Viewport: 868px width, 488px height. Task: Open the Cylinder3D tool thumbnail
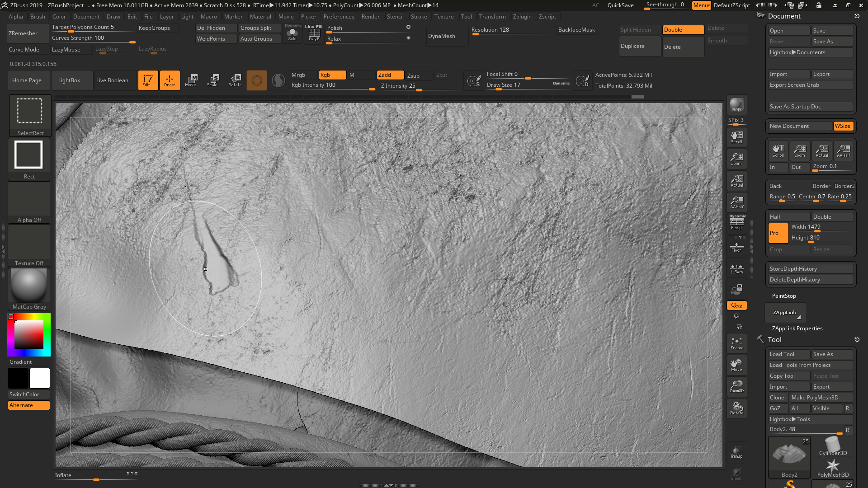[832, 447]
